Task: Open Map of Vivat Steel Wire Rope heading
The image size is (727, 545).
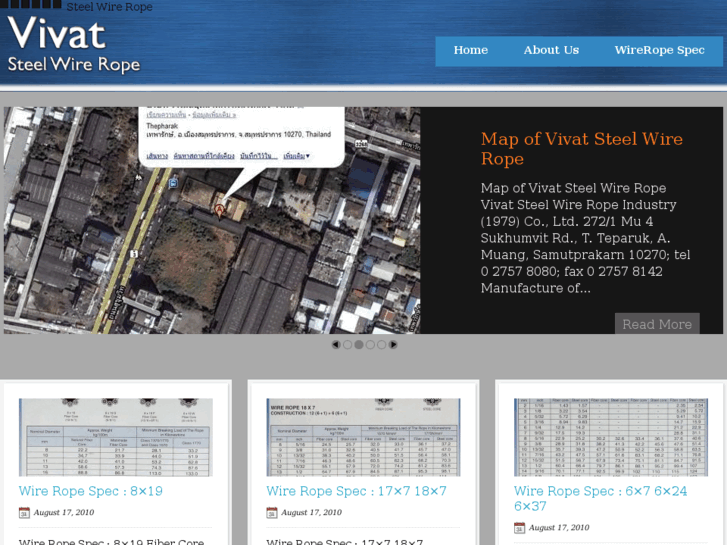Action: coord(581,148)
